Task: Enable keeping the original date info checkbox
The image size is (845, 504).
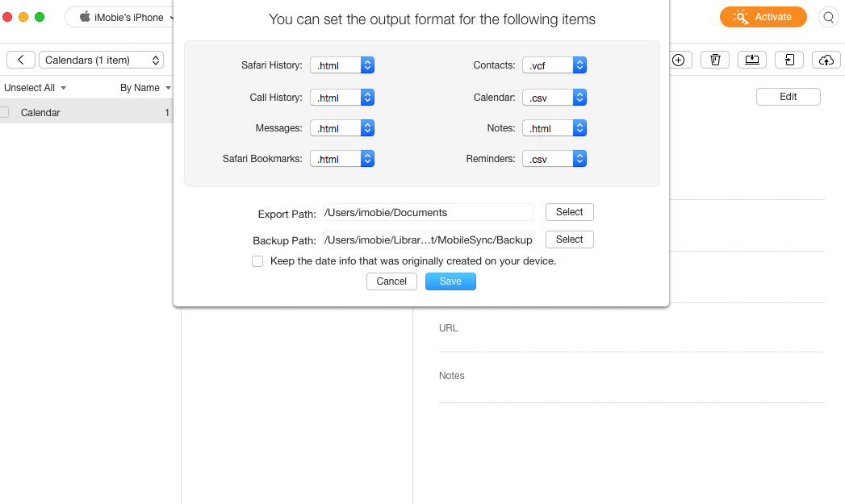Action: 257,261
